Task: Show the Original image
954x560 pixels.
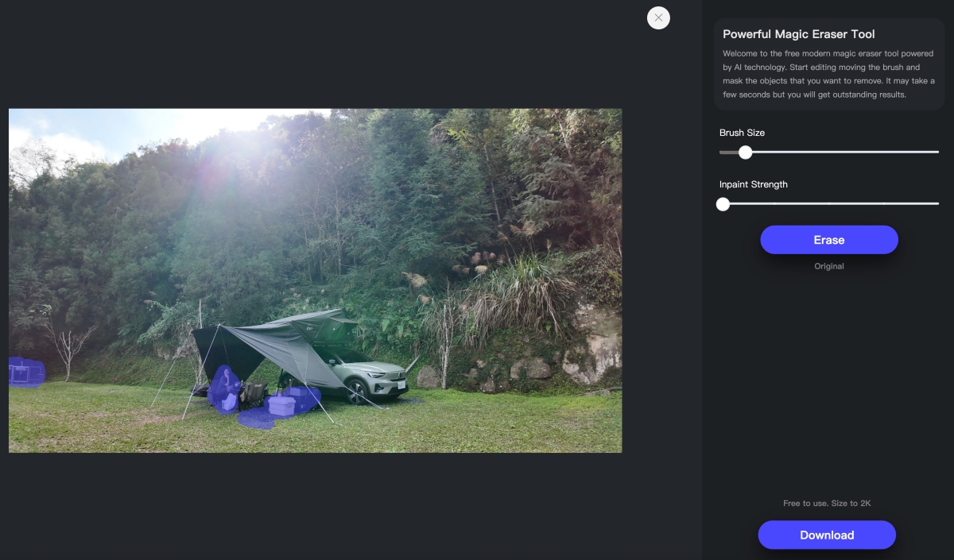Action: coord(829,266)
